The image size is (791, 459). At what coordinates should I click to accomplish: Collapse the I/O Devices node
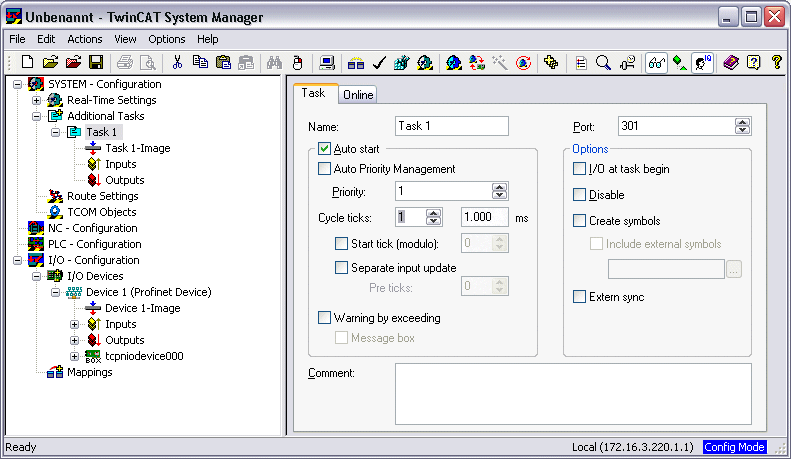[x=36, y=276]
